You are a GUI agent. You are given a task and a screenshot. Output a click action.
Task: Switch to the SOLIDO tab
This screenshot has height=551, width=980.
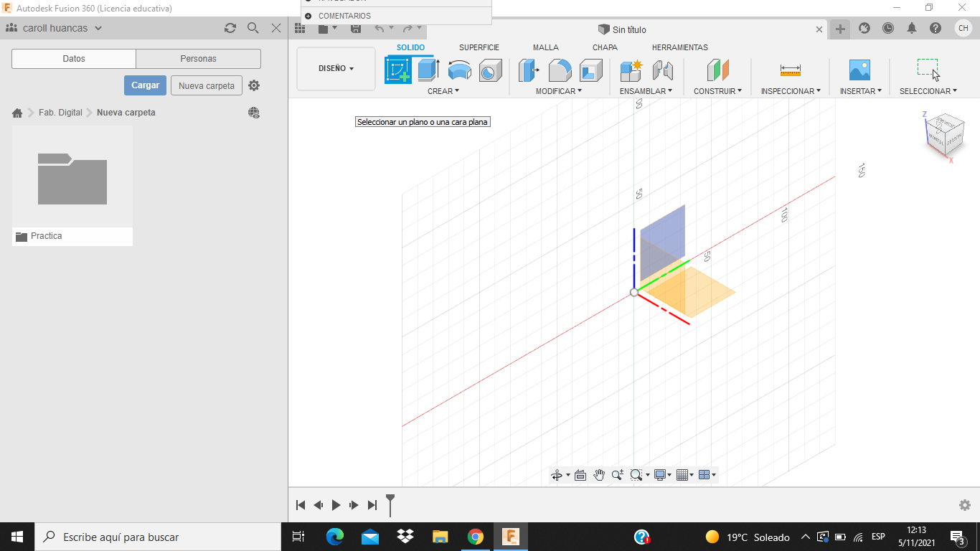(x=410, y=47)
